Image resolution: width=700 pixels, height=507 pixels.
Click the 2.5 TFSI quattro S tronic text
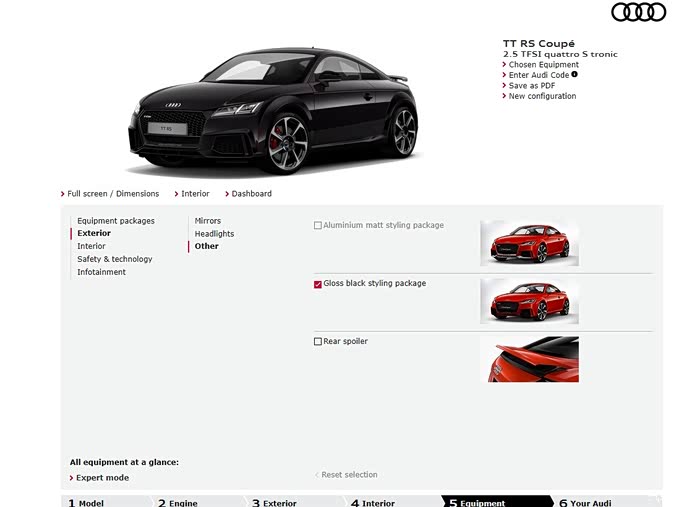click(x=560, y=54)
